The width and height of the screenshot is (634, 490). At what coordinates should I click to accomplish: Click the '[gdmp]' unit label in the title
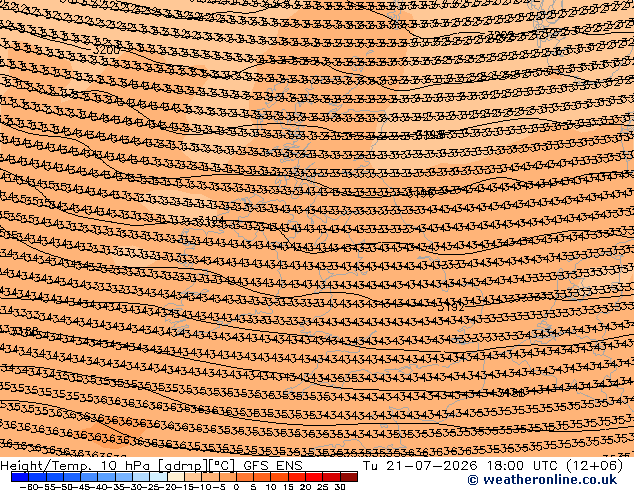point(183,466)
